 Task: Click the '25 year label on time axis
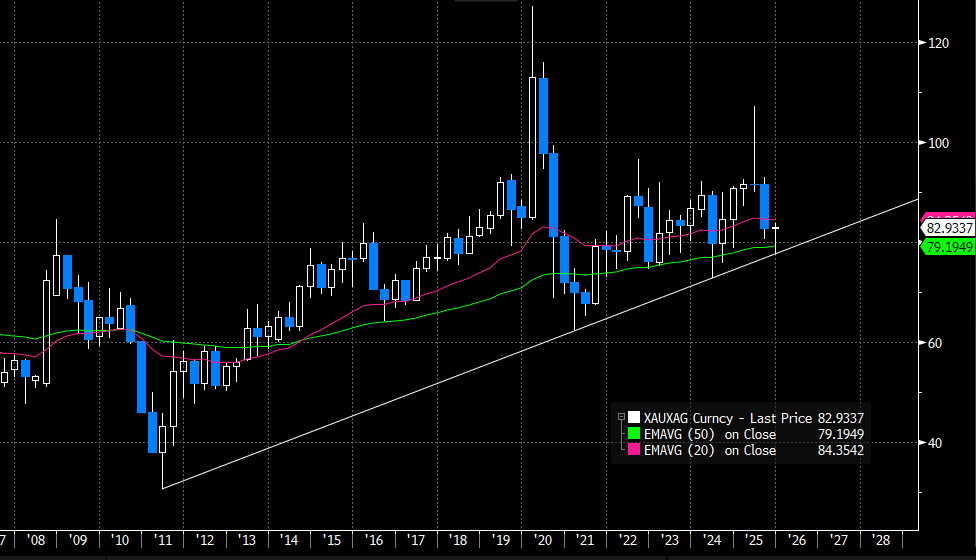click(754, 540)
